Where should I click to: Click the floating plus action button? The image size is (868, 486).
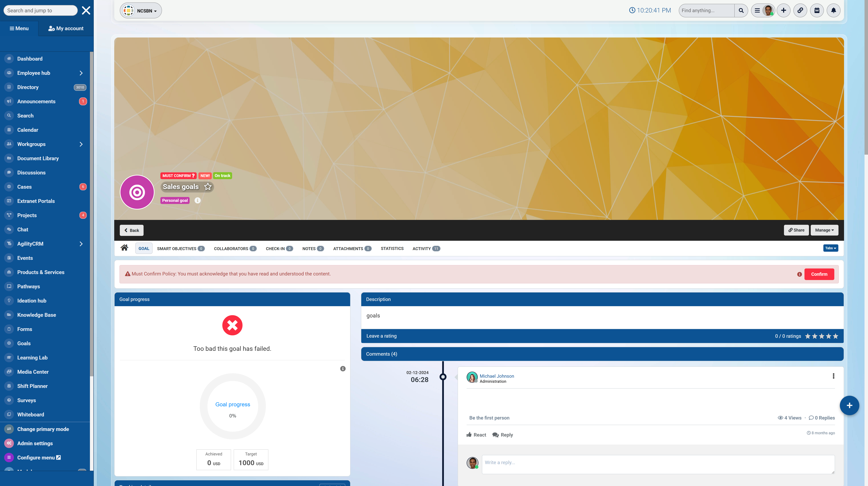(849, 405)
